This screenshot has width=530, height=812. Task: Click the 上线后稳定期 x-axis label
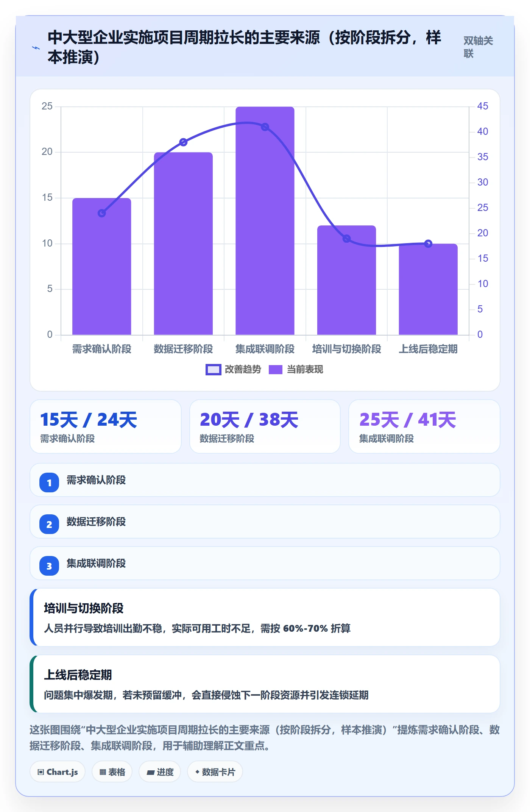point(428,349)
